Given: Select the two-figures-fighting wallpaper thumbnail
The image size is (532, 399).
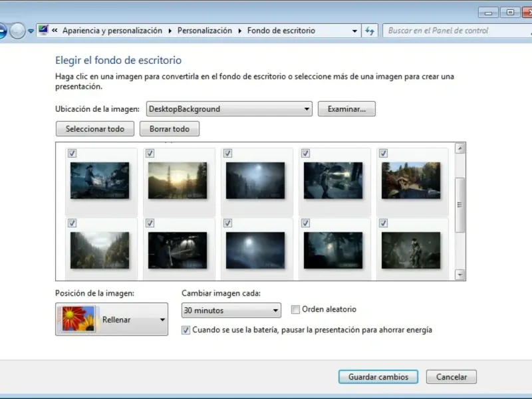Looking at the screenshot, I should click(100, 180).
